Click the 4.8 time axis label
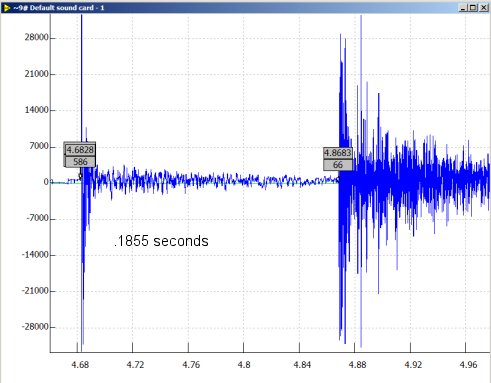This screenshot has height=383, width=491. coord(244,365)
